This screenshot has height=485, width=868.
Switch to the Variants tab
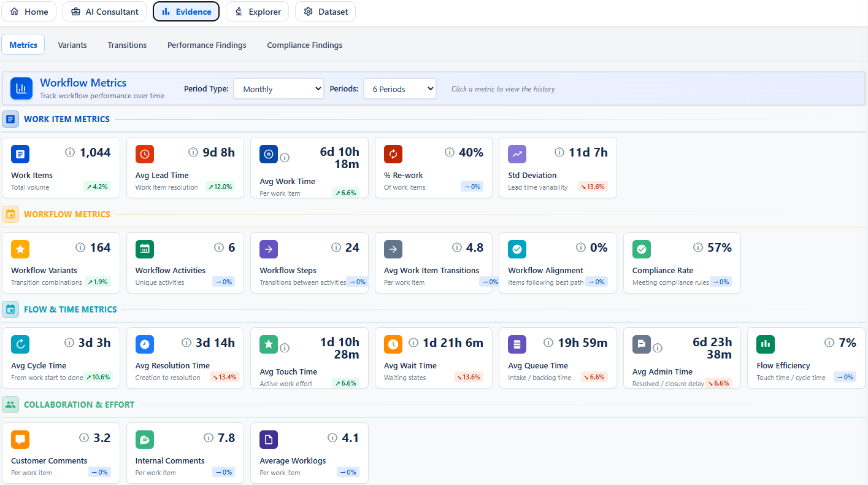tap(72, 45)
